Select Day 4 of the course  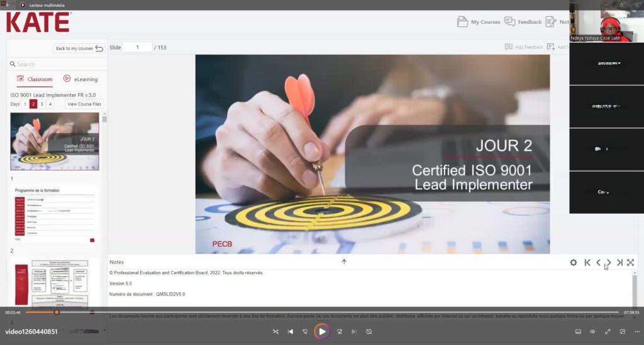pos(50,104)
